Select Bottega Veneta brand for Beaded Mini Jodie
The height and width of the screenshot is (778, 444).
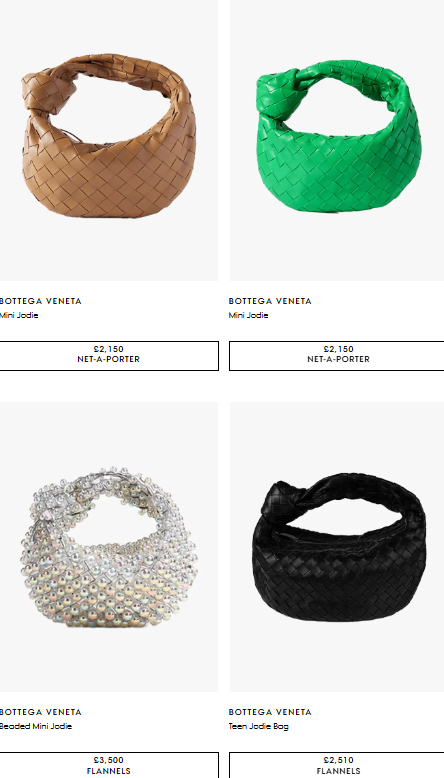(x=40, y=712)
